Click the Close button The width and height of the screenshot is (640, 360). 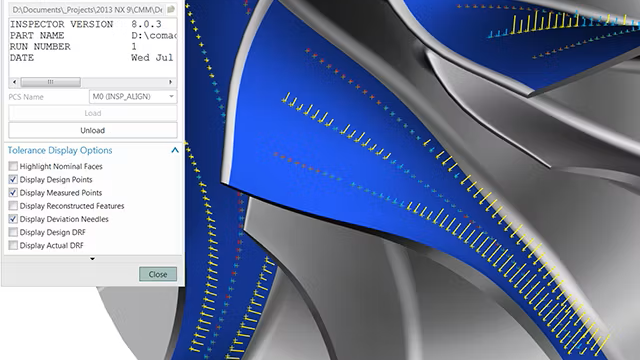point(158,274)
